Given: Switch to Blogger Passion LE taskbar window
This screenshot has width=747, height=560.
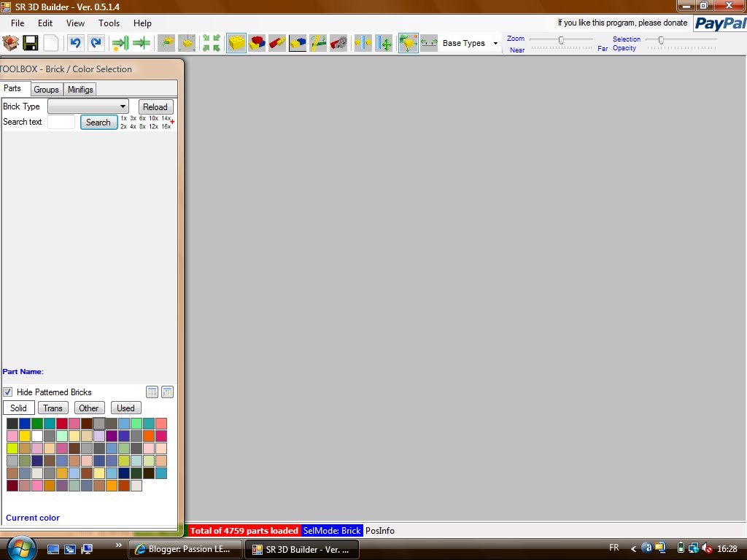Looking at the screenshot, I should (x=185, y=549).
